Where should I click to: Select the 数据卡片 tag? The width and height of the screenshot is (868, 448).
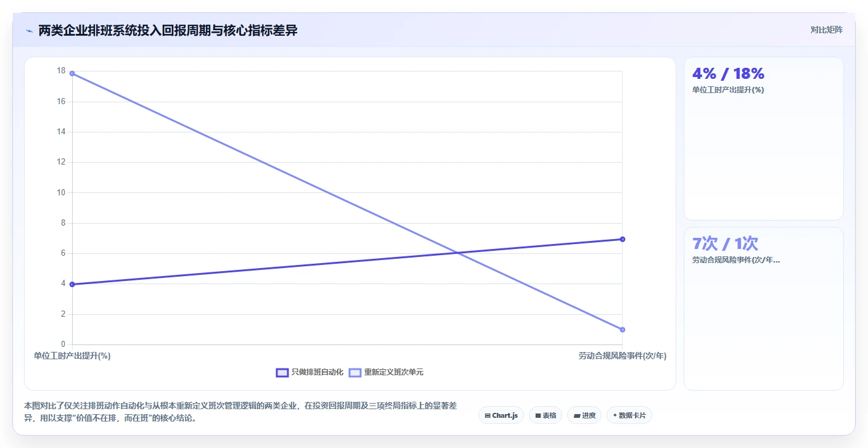click(x=629, y=415)
